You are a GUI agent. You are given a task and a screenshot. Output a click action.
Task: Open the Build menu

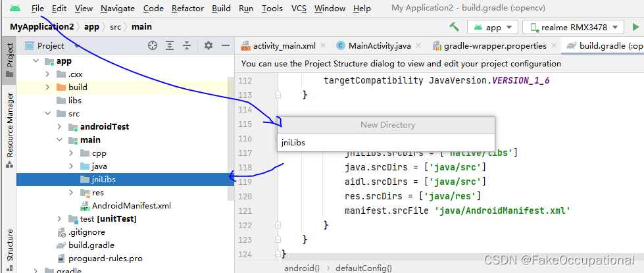(x=221, y=8)
